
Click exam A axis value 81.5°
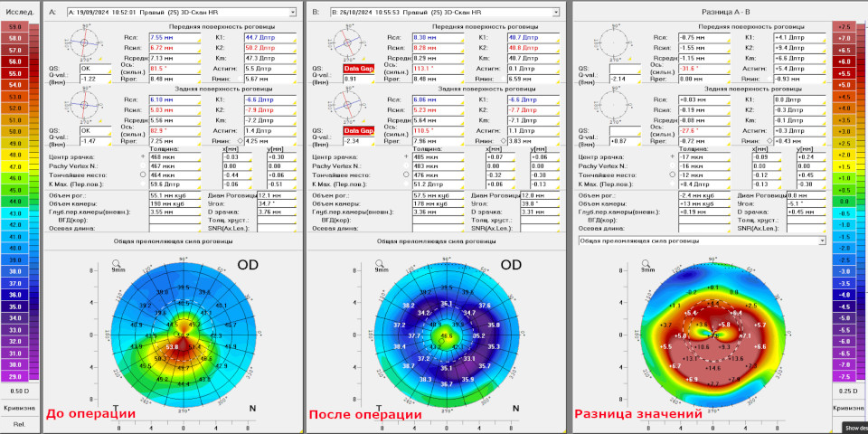coord(175,70)
